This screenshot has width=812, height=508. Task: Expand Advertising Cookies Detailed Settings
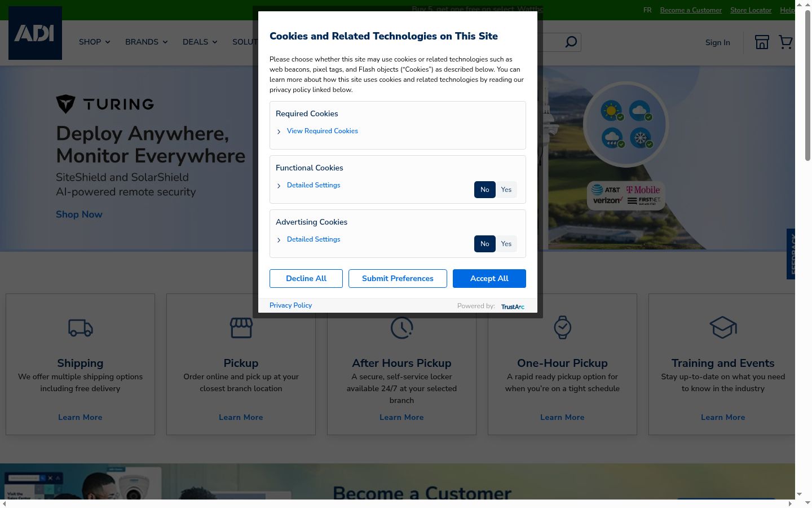click(x=314, y=239)
